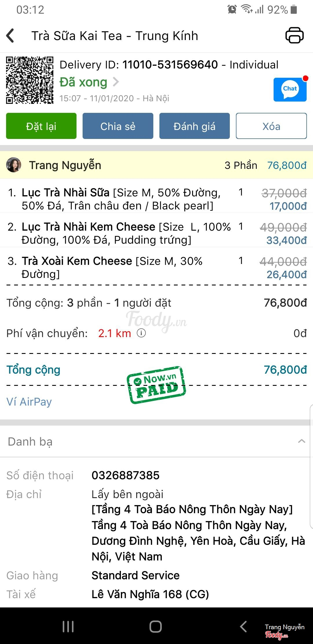Tap the shipping fee info icon
Image resolution: width=313 pixels, height=644 pixels.
141,333
